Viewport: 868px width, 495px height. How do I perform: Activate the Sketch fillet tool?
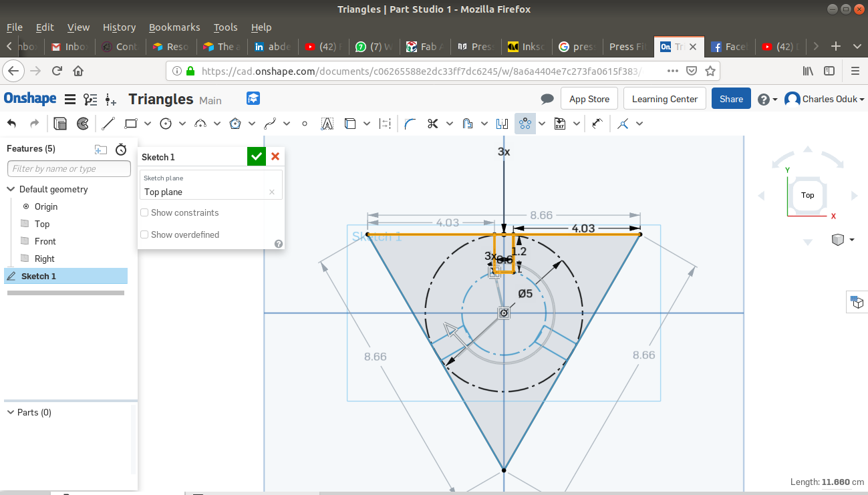click(x=410, y=124)
